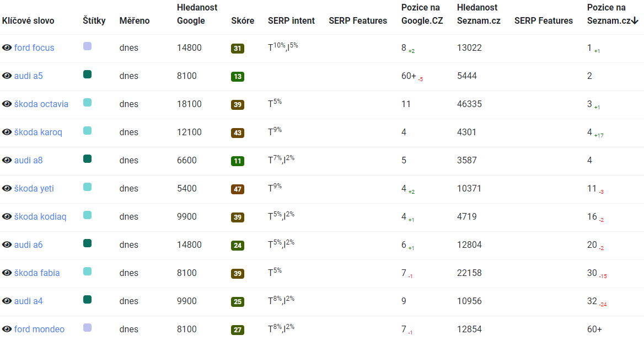644x340 pixels.
Task: Click Seznam position 60+ for ford mondeo
Action: coord(594,330)
